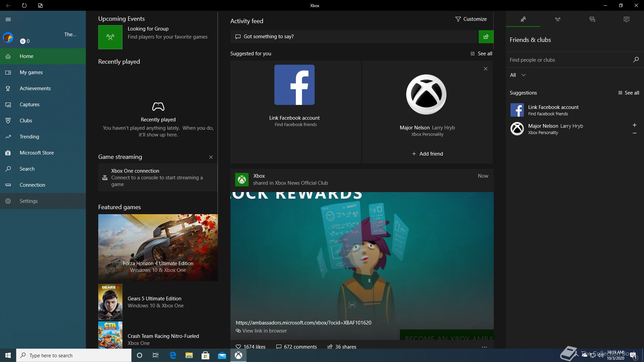Dismiss the Major Nelson suggestion card
644x362 pixels.
[x=485, y=69]
